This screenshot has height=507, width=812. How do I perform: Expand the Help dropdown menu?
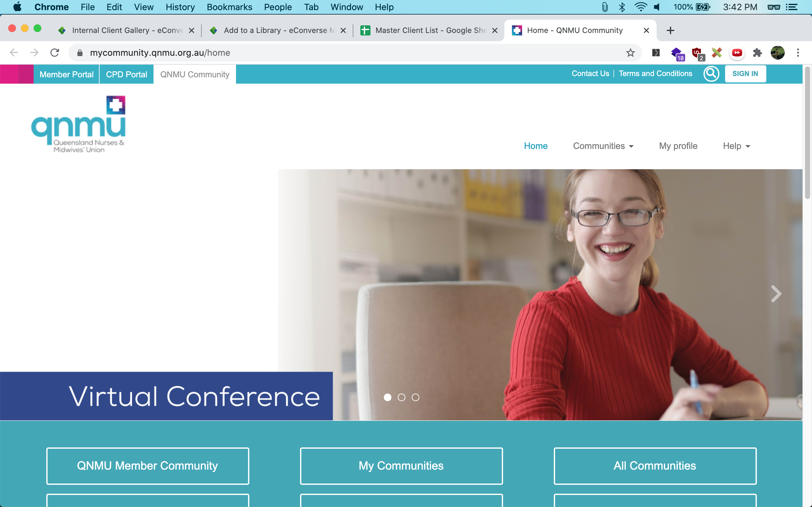pos(736,146)
